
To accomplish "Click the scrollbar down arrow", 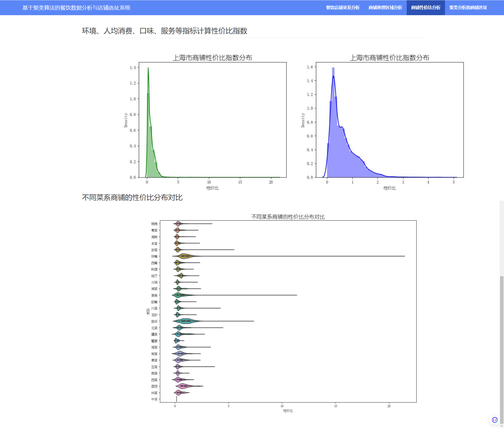I will [x=501, y=426].
